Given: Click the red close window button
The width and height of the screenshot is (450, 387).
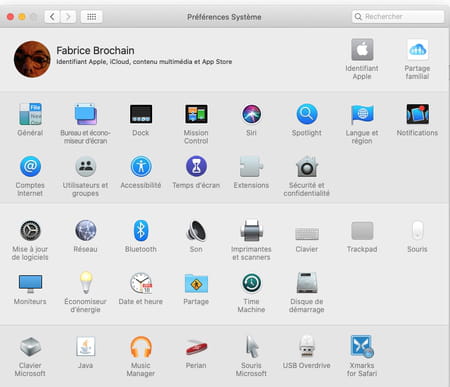Looking at the screenshot, I should click(x=10, y=17).
